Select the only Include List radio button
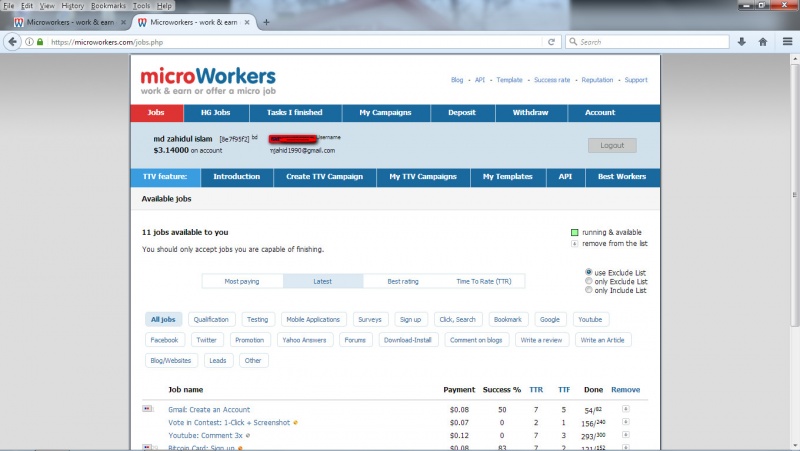This screenshot has width=800, height=451. pyautogui.click(x=588, y=290)
